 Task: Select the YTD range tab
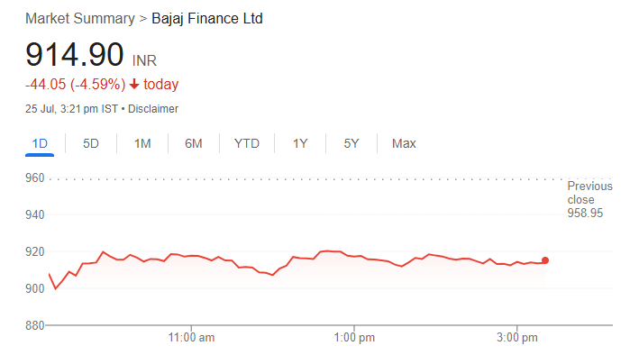pyautogui.click(x=247, y=143)
